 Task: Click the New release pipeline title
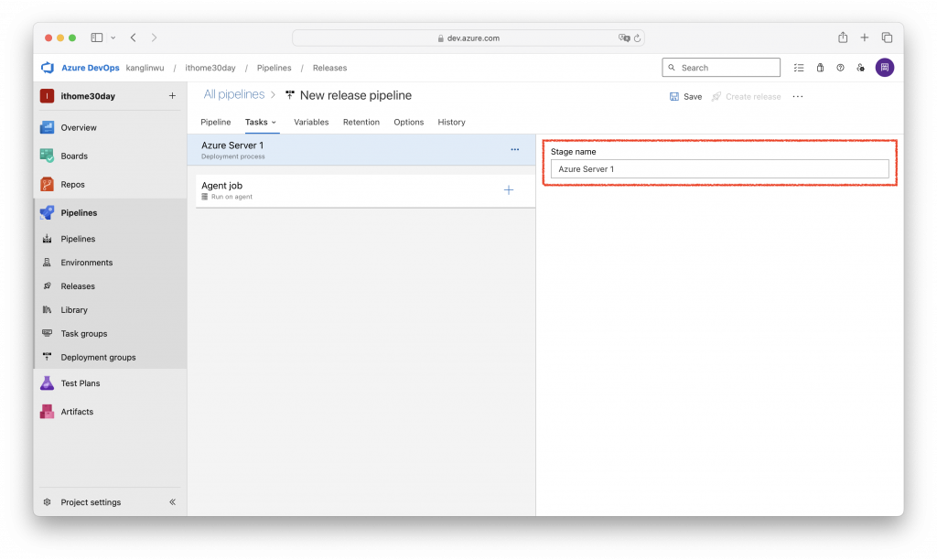click(356, 95)
